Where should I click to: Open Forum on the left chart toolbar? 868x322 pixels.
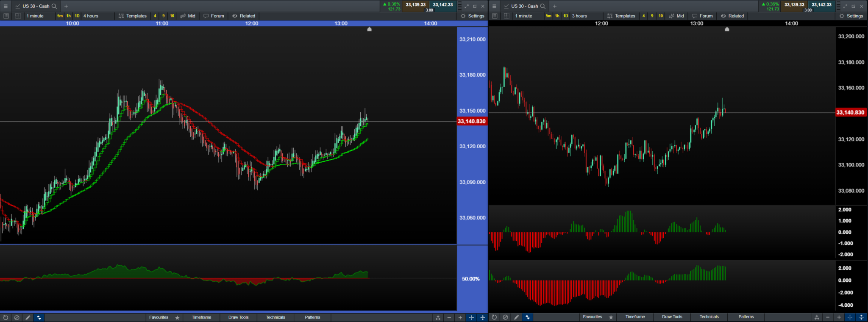click(214, 16)
